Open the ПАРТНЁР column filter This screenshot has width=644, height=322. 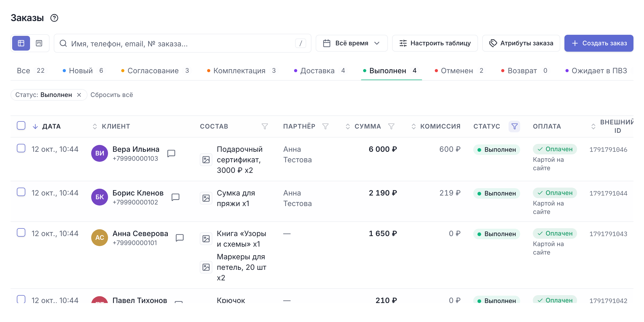click(x=325, y=126)
